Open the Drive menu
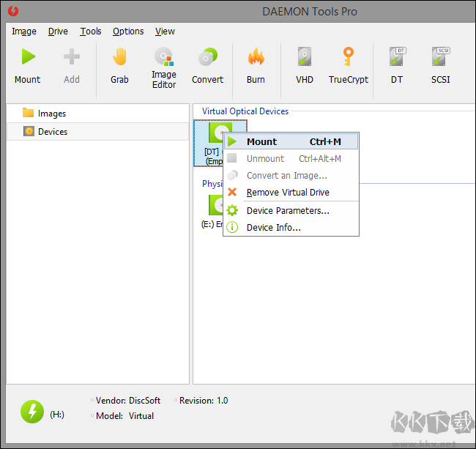The height and width of the screenshot is (449, 476). coord(58,31)
